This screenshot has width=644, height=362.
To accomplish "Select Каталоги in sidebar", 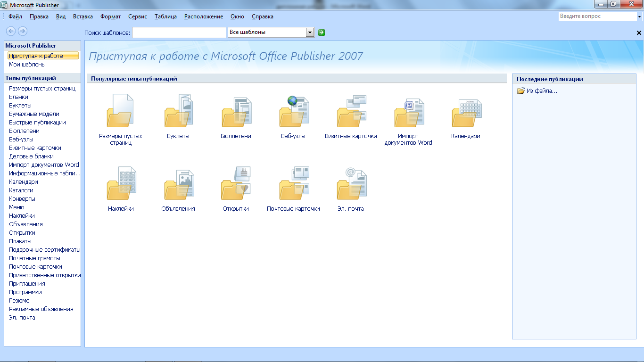I will [21, 190].
